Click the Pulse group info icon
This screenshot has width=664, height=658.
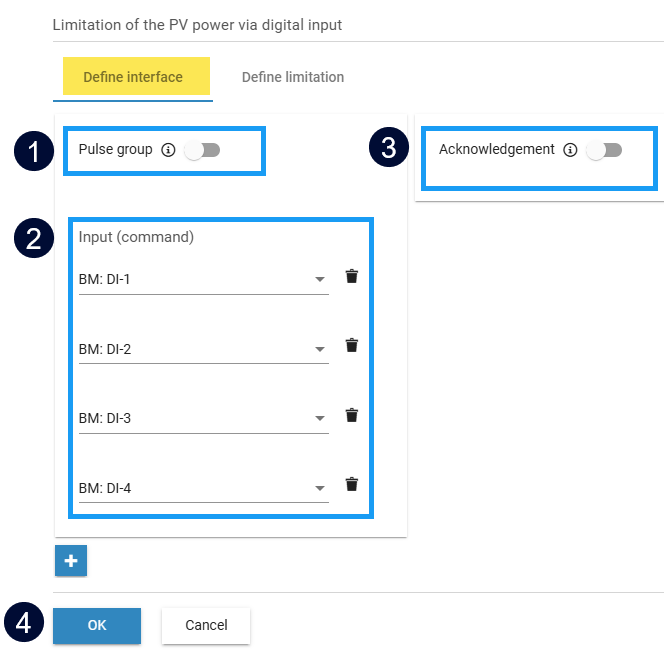pyautogui.click(x=168, y=150)
